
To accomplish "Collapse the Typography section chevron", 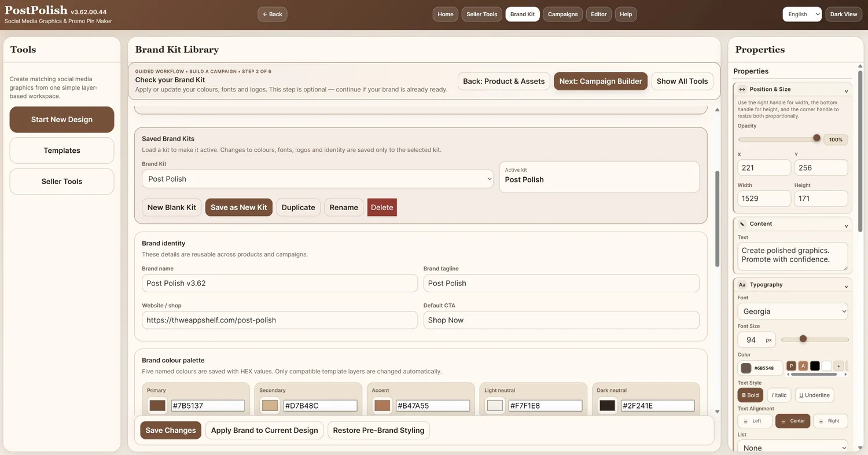I will 846,286.
